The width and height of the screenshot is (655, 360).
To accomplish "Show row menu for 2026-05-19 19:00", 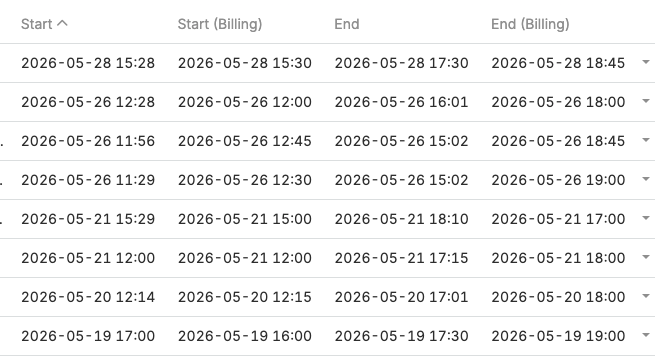I will pyautogui.click(x=645, y=335).
